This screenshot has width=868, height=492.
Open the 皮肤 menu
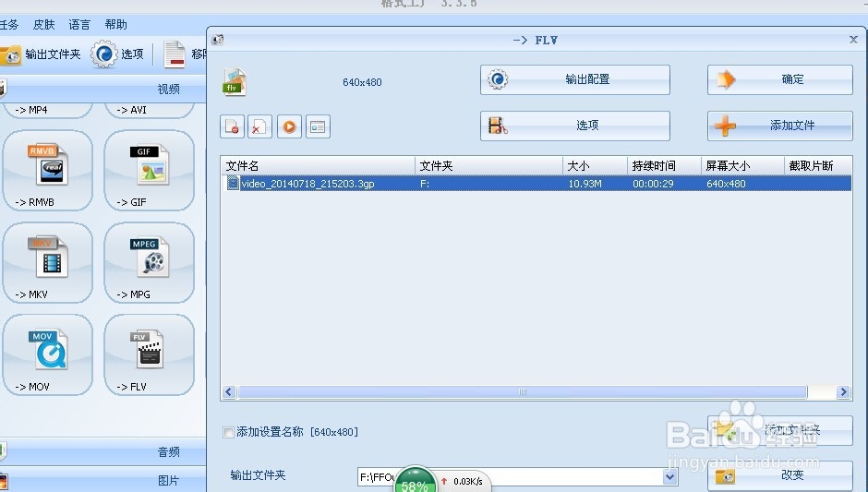click(43, 24)
